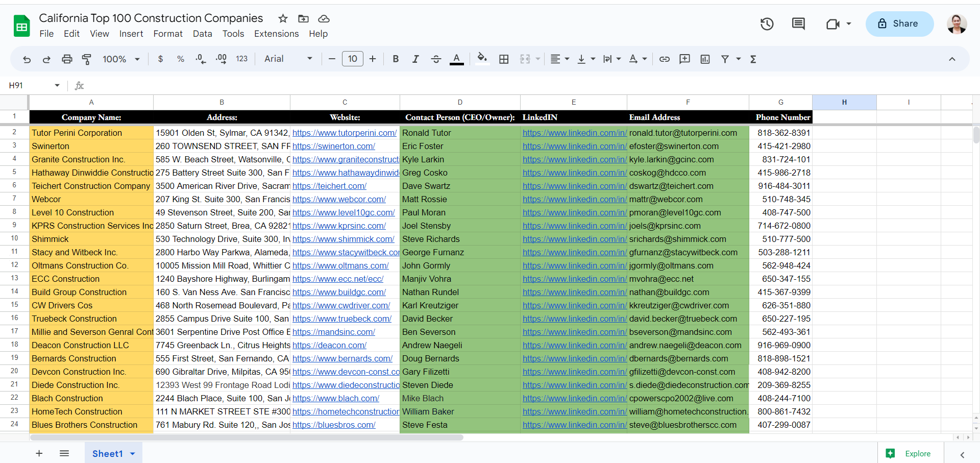
Task: Toggle italic formatting
Action: click(x=415, y=59)
